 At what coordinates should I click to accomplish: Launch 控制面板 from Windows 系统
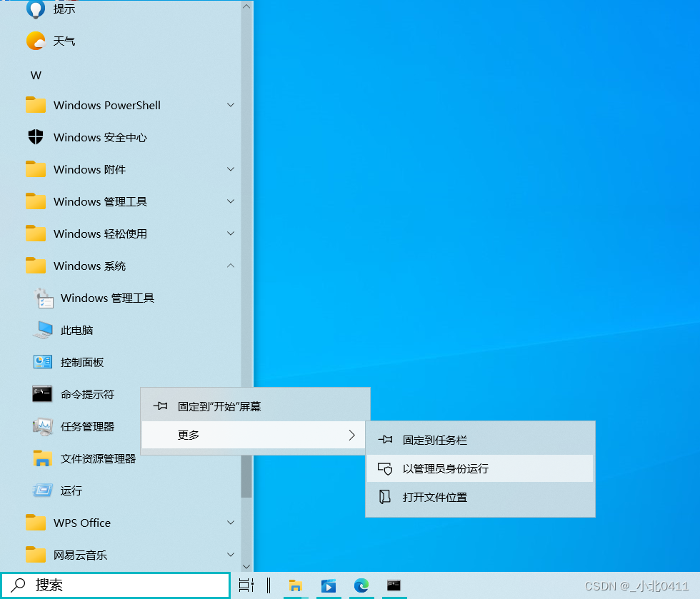(81, 362)
